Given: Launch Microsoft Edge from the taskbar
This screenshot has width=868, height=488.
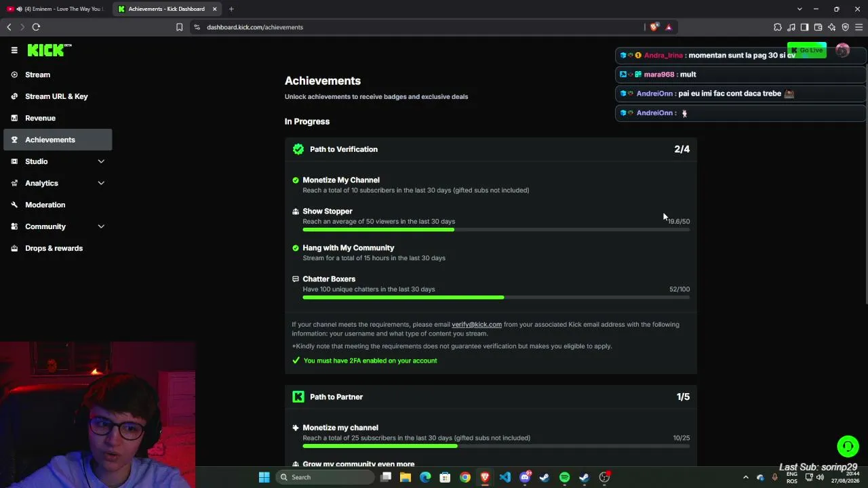Looking at the screenshot, I should pyautogui.click(x=425, y=477).
